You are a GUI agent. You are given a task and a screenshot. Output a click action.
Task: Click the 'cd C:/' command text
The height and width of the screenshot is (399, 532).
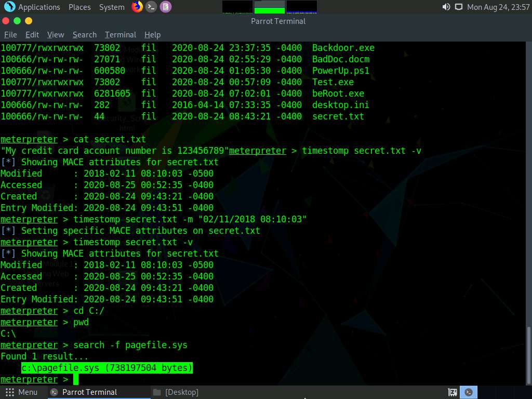[89, 311]
